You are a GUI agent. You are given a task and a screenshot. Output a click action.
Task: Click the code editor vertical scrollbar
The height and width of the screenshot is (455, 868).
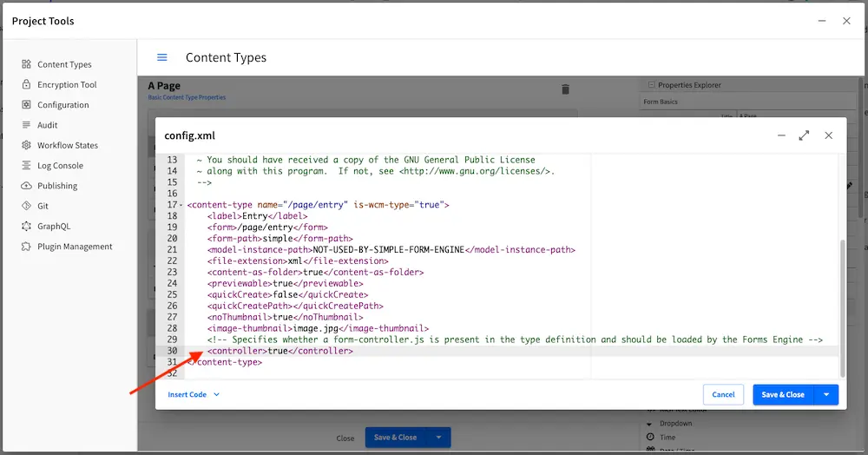pyautogui.click(x=843, y=307)
